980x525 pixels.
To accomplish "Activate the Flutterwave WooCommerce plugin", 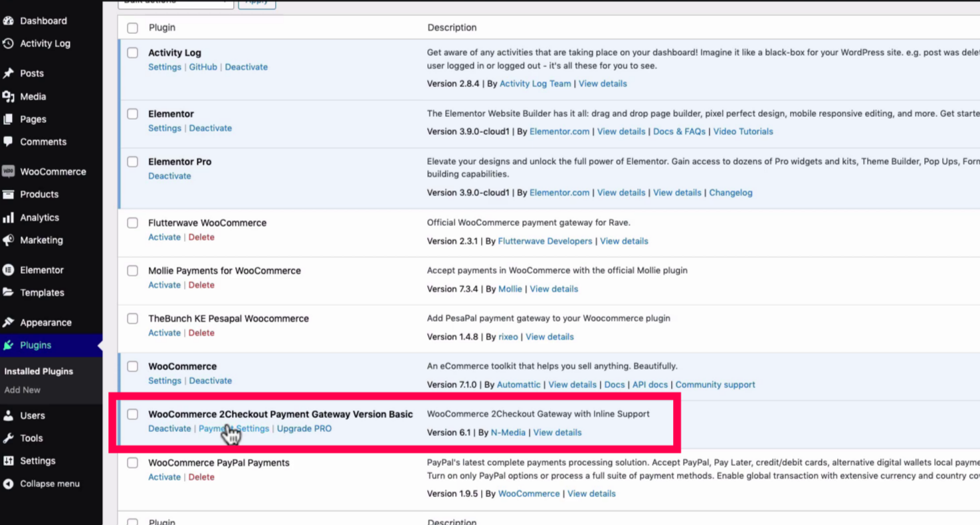I will pos(165,237).
